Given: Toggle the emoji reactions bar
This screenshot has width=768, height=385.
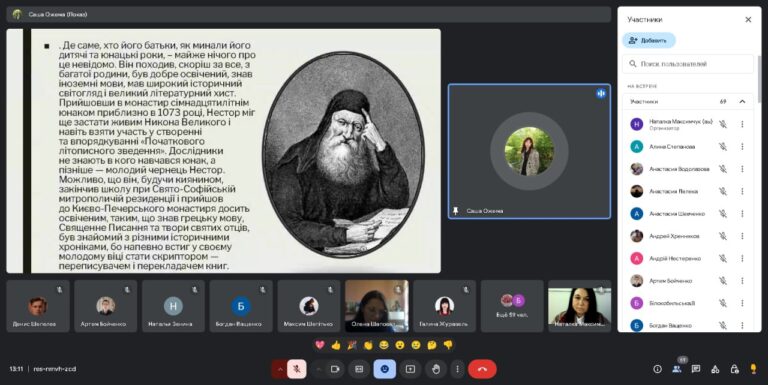Looking at the screenshot, I should coord(384,369).
